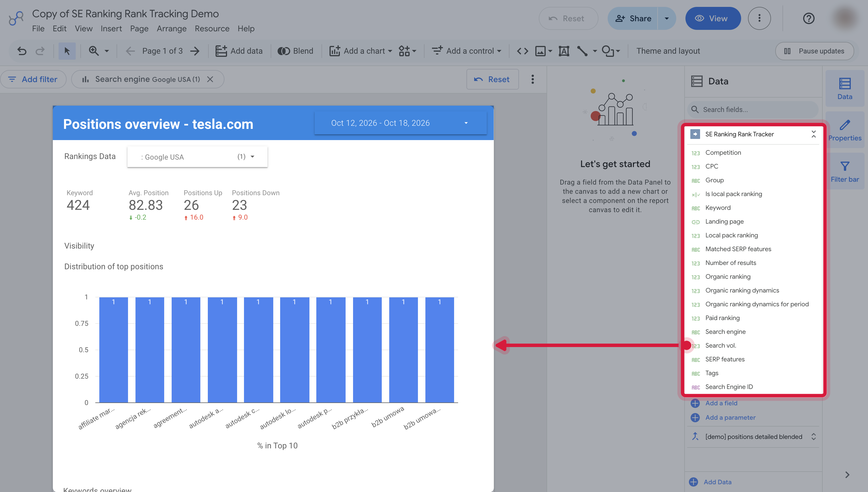The width and height of the screenshot is (868, 492).
Task: Click the Share button
Action: point(633,19)
